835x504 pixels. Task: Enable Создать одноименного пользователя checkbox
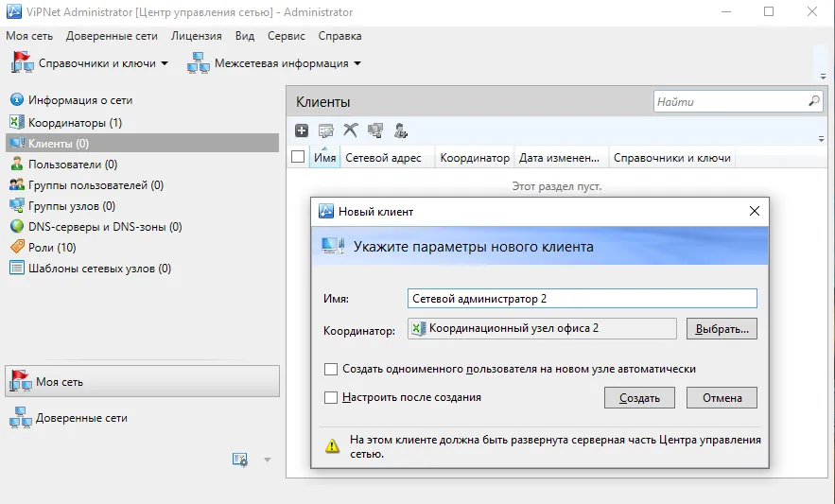(331, 369)
